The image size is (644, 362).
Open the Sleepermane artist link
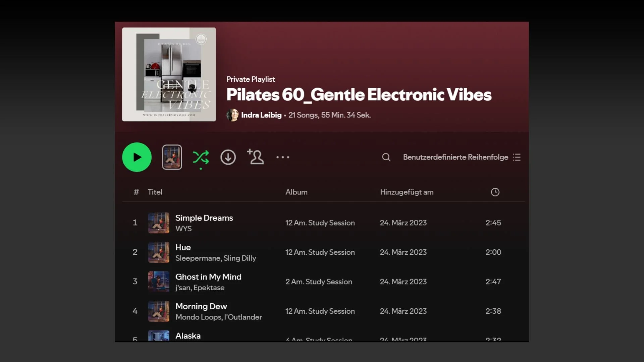(198, 258)
